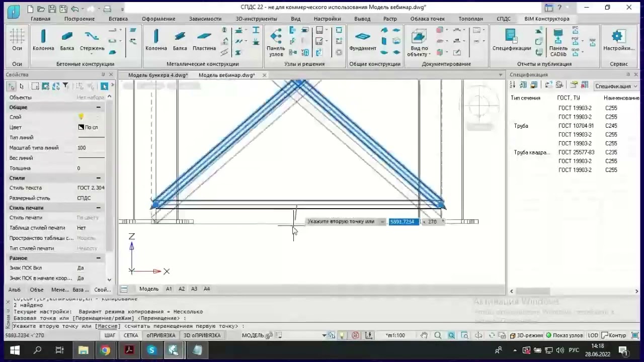Select the metal Балка tool
The width and height of the screenshot is (644, 362).
coord(180,40)
